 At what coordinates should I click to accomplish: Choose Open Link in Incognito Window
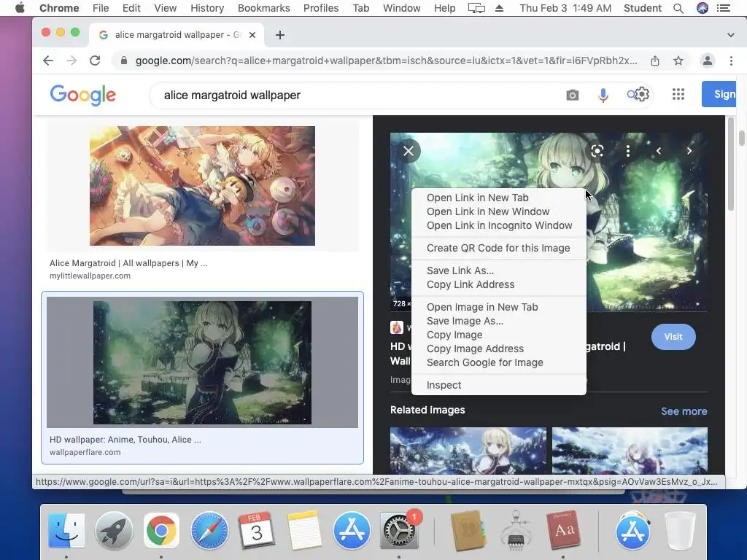click(499, 225)
